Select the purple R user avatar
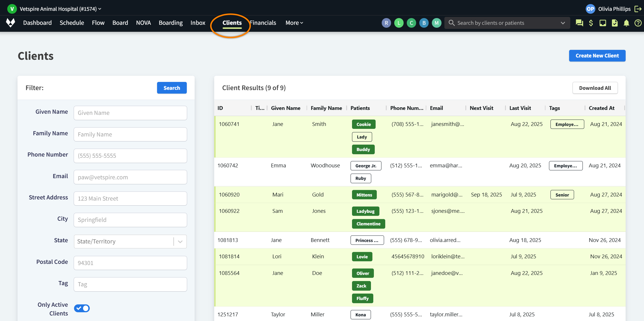Image resolution: width=644 pixels, height=321 pixels. [x=386, y=23]
